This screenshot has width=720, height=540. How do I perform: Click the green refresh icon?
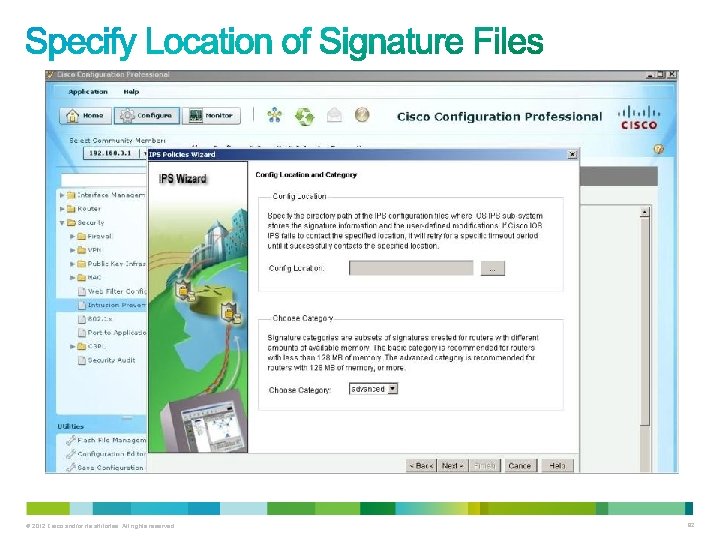[x=304, y=116]
